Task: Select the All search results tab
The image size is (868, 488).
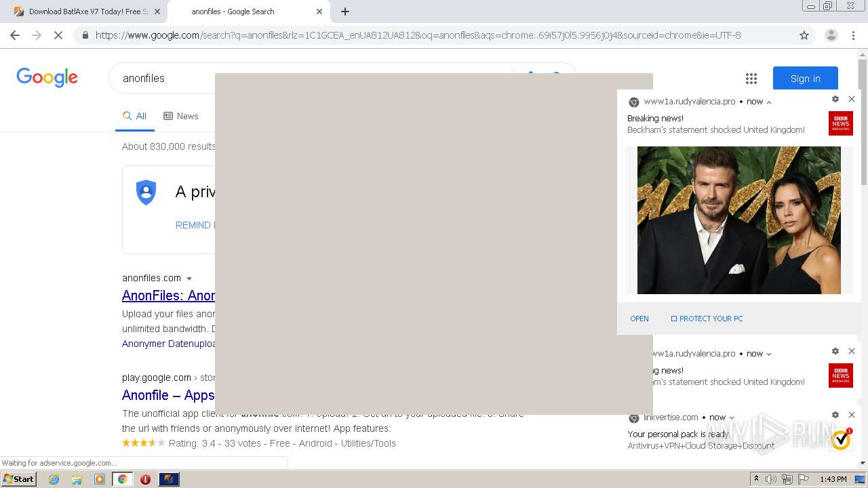Action: pos(134,117)
